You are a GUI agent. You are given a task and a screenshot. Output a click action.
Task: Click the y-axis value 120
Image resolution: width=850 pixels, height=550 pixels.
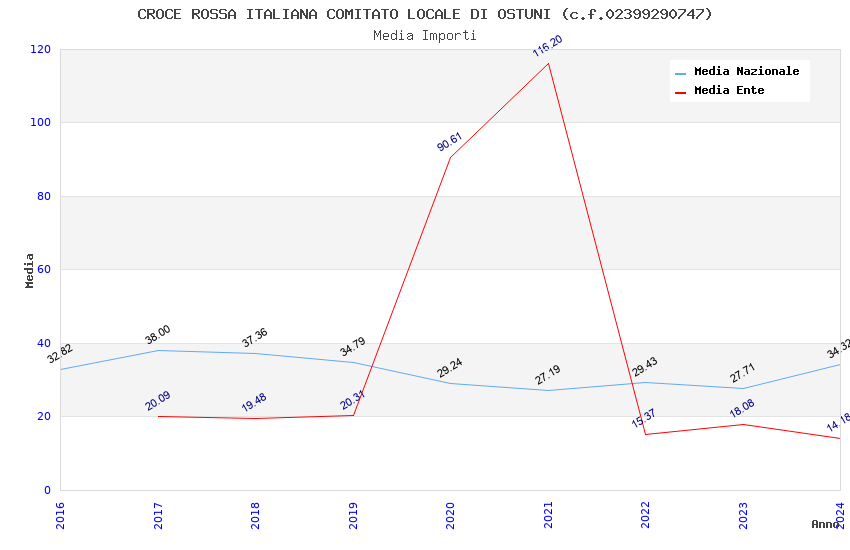coord(41,49)
